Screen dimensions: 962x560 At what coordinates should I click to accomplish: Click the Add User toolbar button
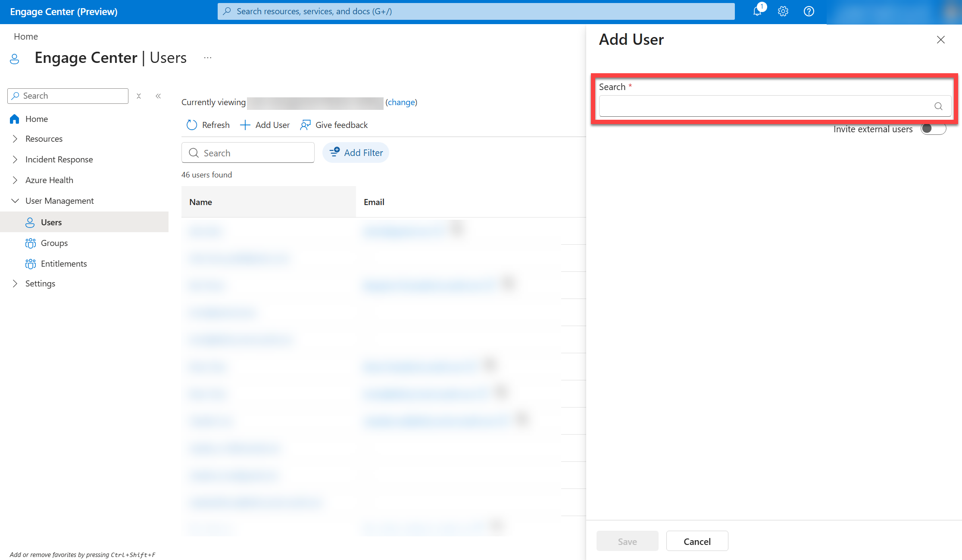click(265, 125)
